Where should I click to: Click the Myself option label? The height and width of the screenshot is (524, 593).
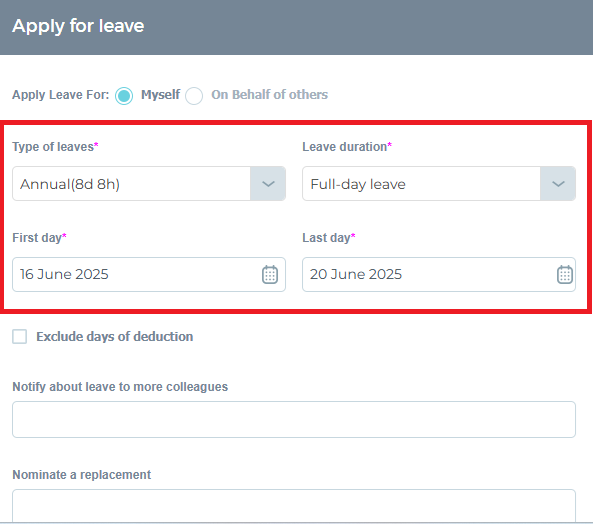pos(160,95)
